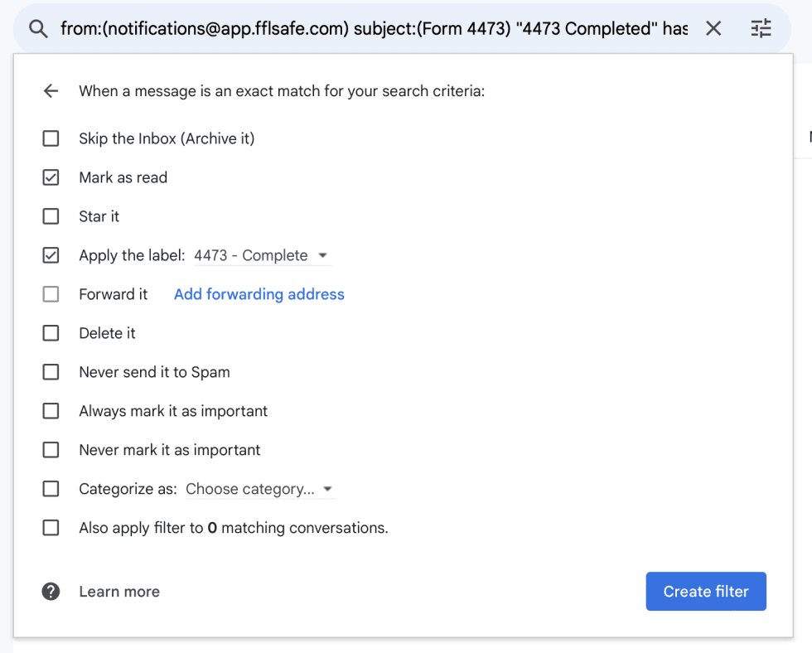Click the search magnifier icon

[38, 29]
